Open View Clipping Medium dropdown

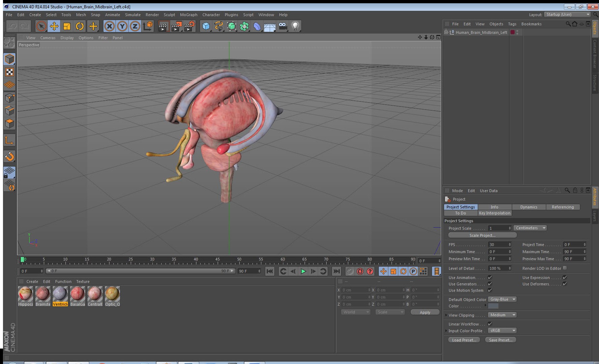coord(502,315)
